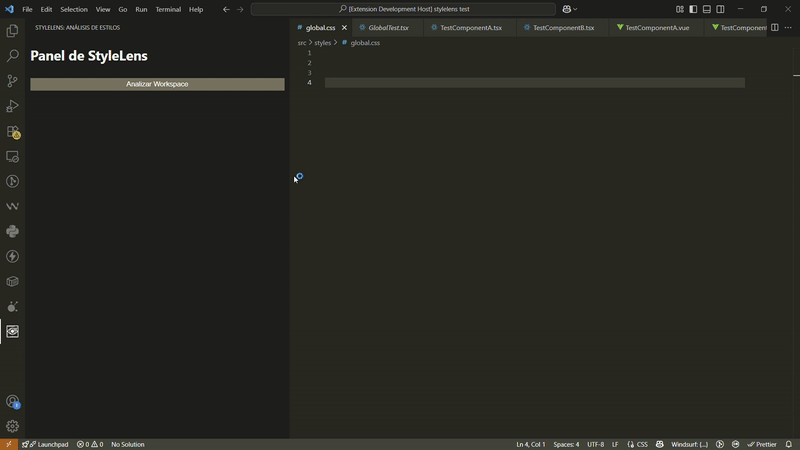Click the remote window indicator
Viewport: 800px width, 450px height.
(9, 444)
